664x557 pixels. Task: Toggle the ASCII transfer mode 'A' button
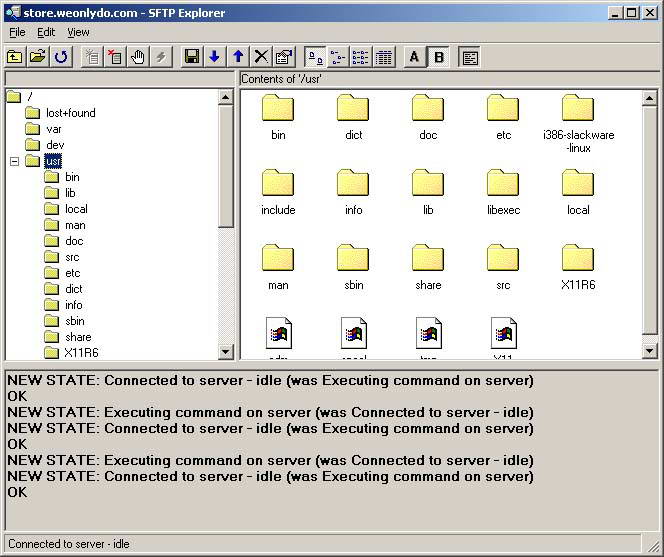(414, 57)
